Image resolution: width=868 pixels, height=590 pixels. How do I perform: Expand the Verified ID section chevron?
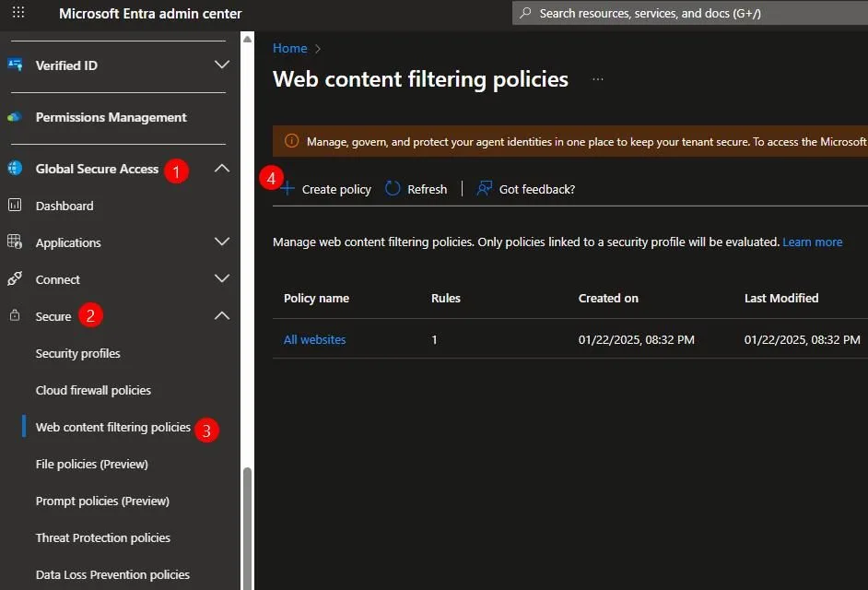coord(222,65)
